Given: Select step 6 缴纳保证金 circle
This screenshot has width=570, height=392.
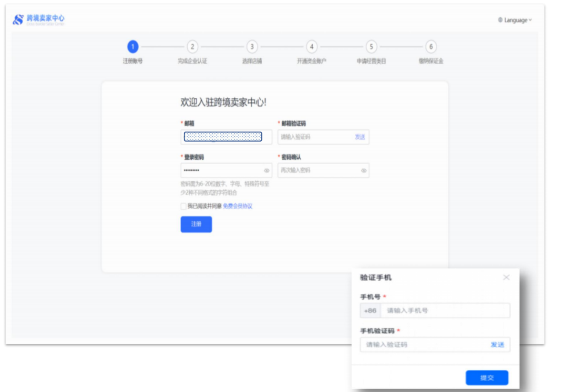Looking at the screenshot, I should coord(431,47).
